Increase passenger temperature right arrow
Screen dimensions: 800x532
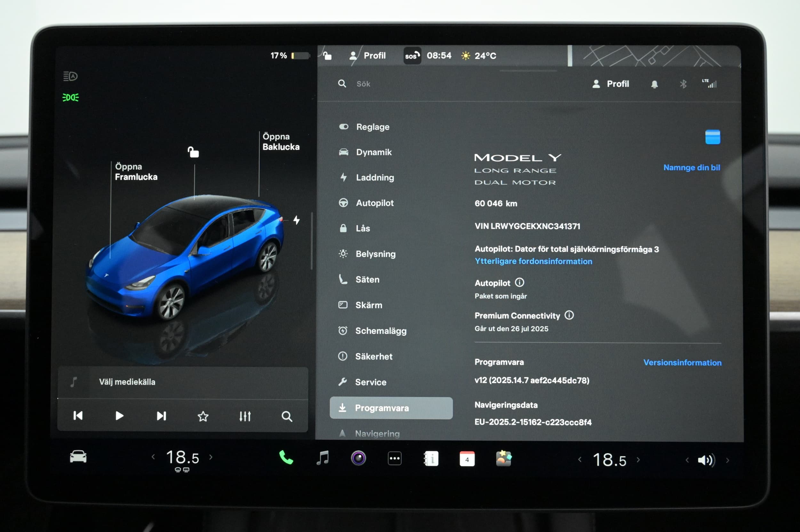[x=638, y=460]
